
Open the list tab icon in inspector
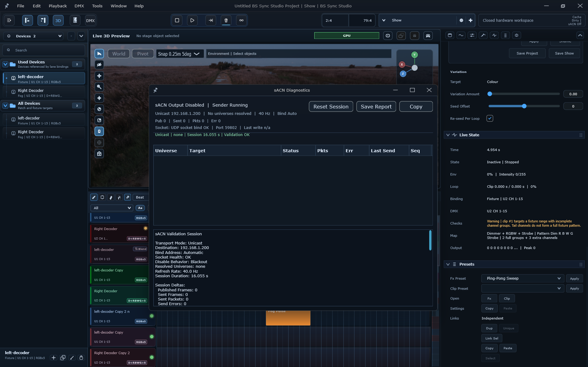(505, 35)
